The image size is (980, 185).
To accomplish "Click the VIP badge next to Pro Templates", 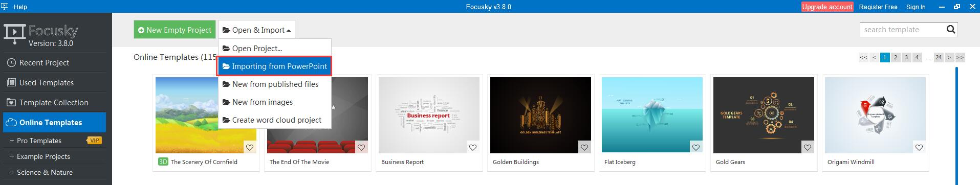I will pos(94,141).
